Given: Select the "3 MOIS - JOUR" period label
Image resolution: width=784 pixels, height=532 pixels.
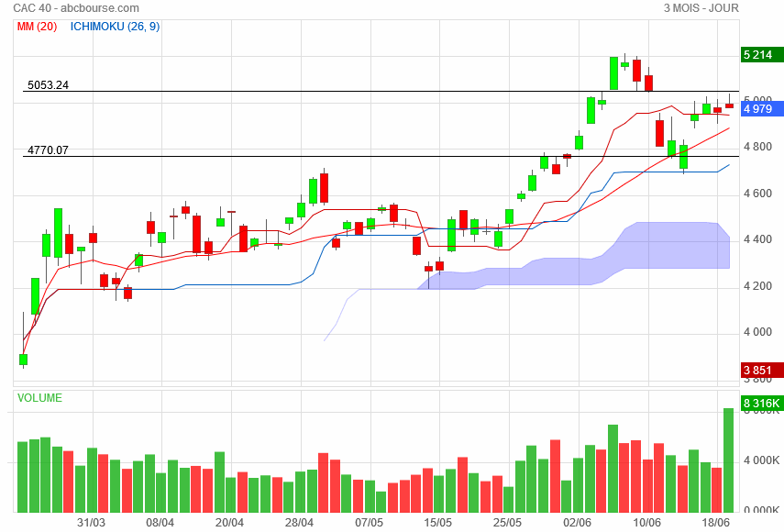Looking at the screenshot, I should (x=701, y=8).
